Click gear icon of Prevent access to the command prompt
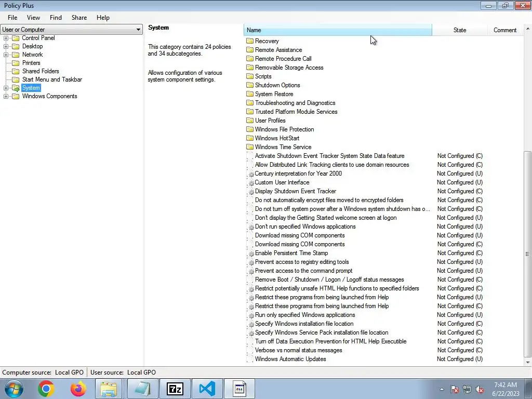The image size is (532, 399). pos(250,271)
